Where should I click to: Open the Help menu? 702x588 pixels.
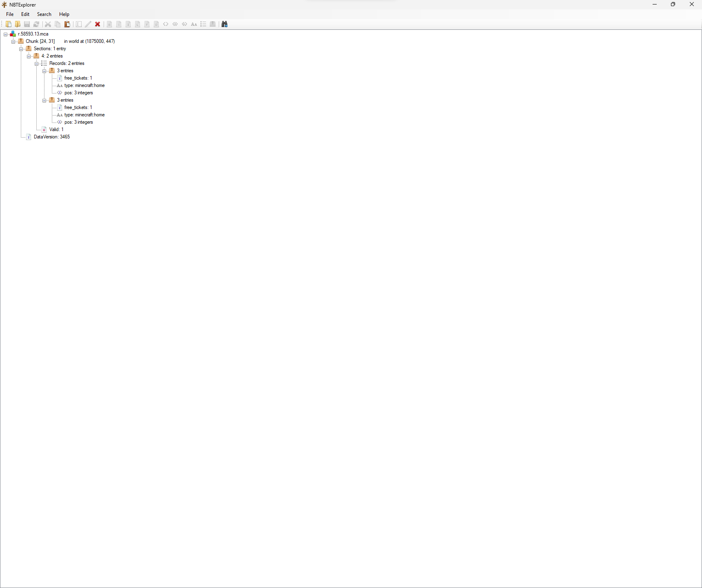pos(64,14)
